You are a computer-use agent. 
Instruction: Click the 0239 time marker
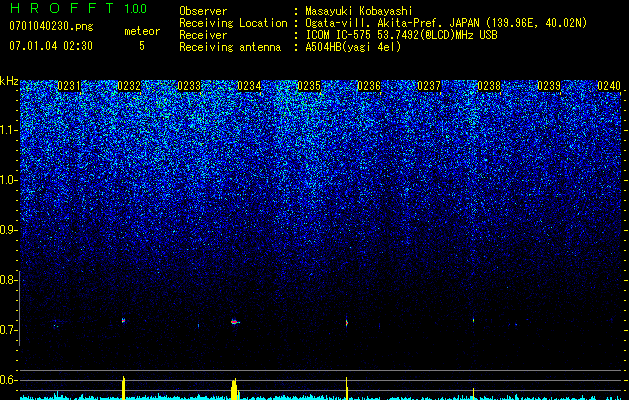pyautogui.click(x=549, y=86)
